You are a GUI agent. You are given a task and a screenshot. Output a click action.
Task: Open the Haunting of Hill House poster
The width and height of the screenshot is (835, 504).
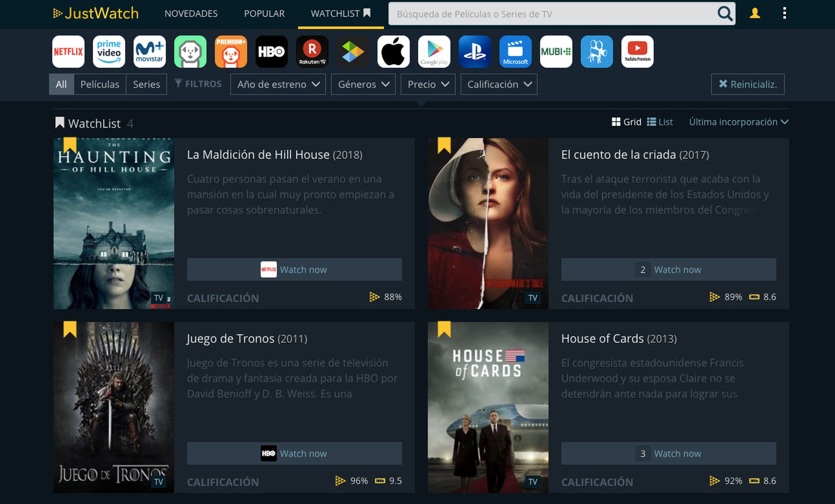click(114, 224)
